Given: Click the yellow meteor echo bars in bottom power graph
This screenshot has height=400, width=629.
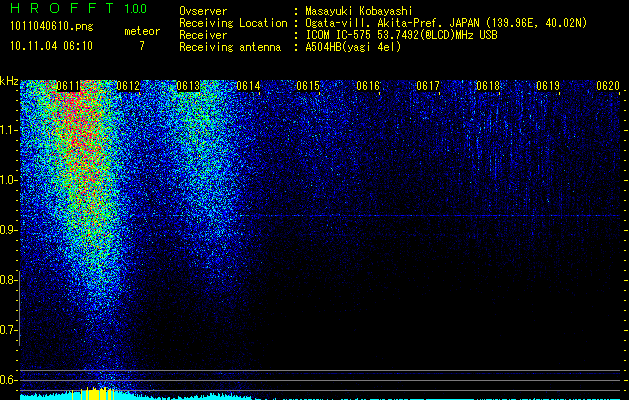Looking at the screenshot, I should click(93, 394).
